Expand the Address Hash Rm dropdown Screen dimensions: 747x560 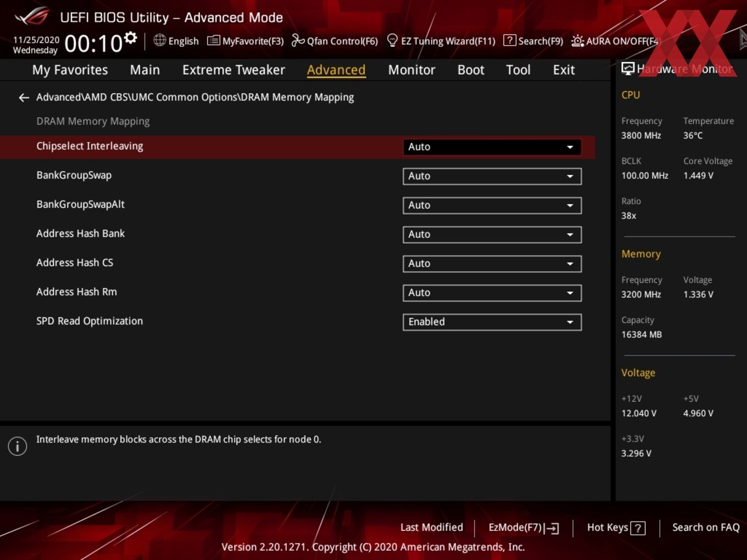(x=492, y=293)
